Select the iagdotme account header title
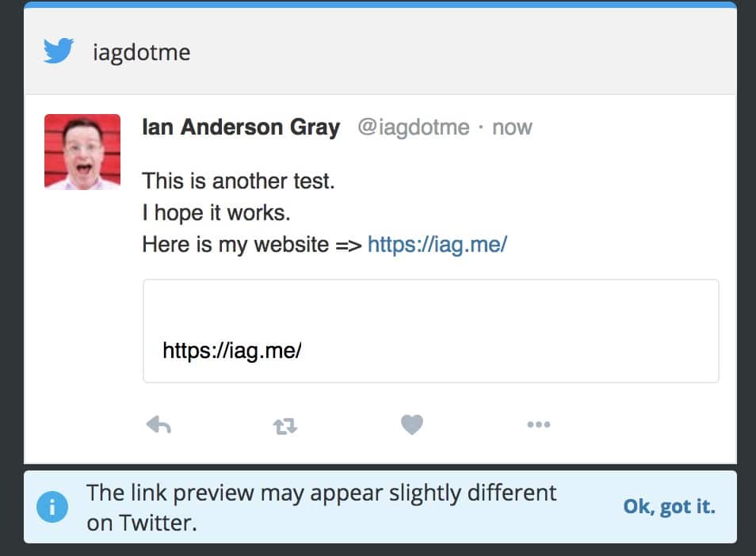Image resolution: width=756 pixels, height=556 pixels. [142, 52]
